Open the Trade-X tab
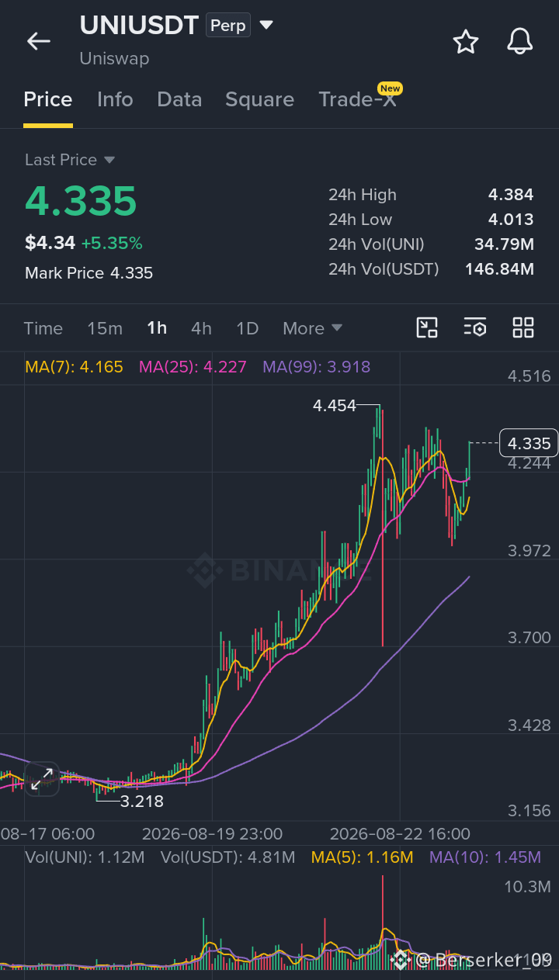 pyautogui.click(x=357, y=99)
